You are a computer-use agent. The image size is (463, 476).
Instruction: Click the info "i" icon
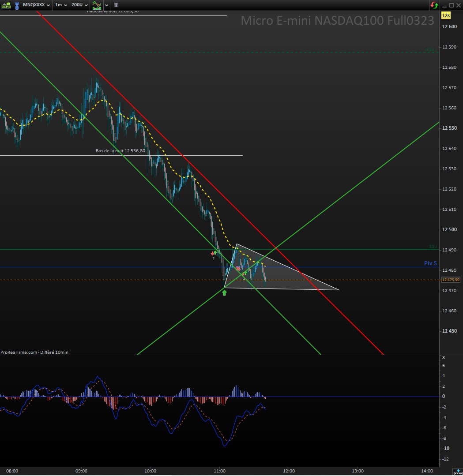tap(116, 5)
